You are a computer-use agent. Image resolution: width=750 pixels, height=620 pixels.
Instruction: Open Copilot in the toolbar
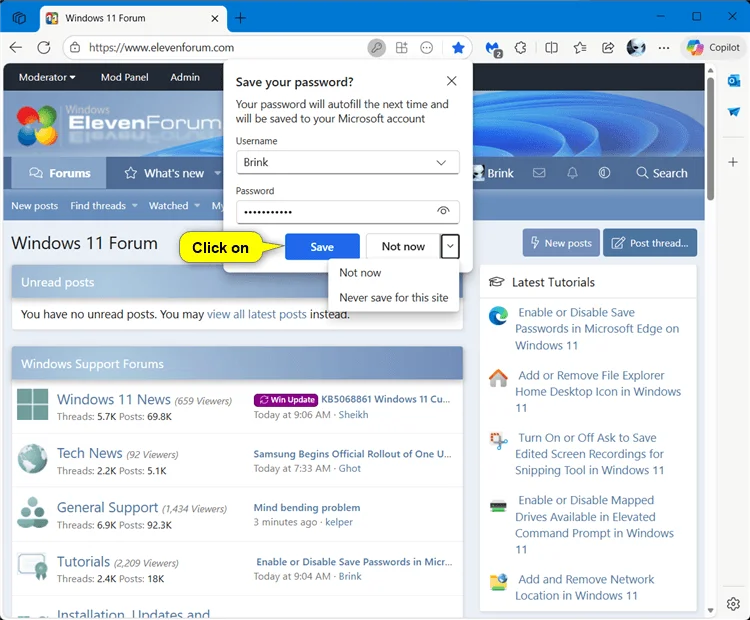pos(713,47)
